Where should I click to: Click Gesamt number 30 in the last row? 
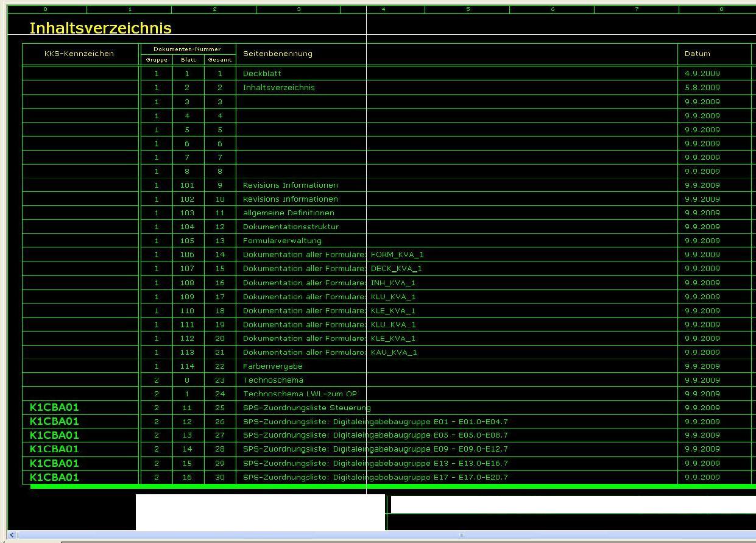coord(220,477)
